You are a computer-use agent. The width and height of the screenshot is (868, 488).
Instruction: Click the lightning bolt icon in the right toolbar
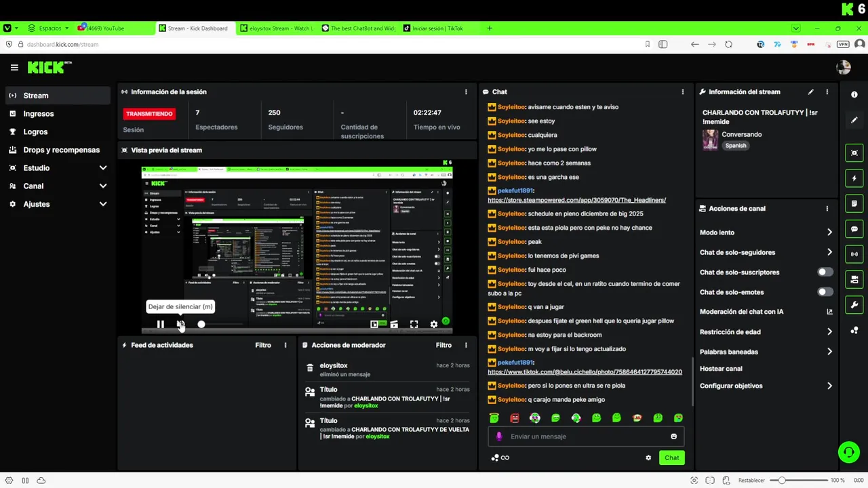[x=854, y=178]
